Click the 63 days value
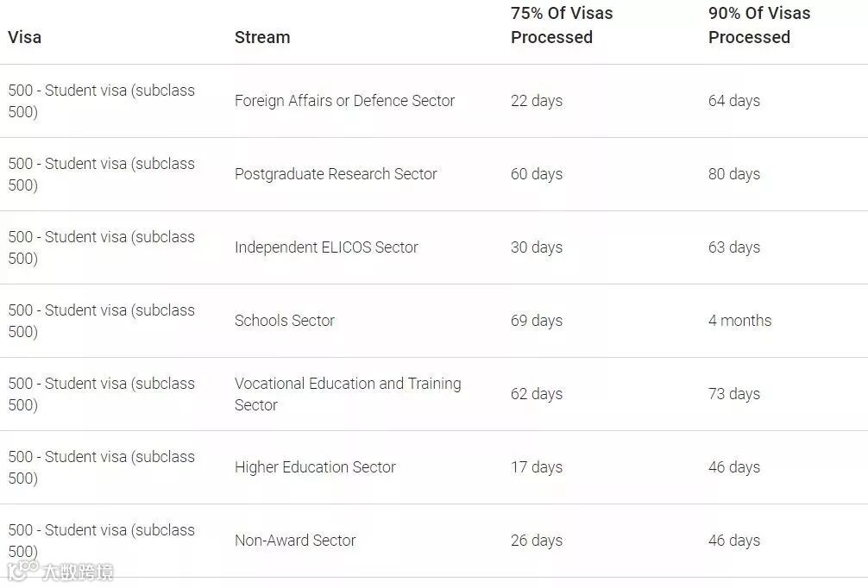The height and width of the screenshot is (588, 868). (734, 247)
